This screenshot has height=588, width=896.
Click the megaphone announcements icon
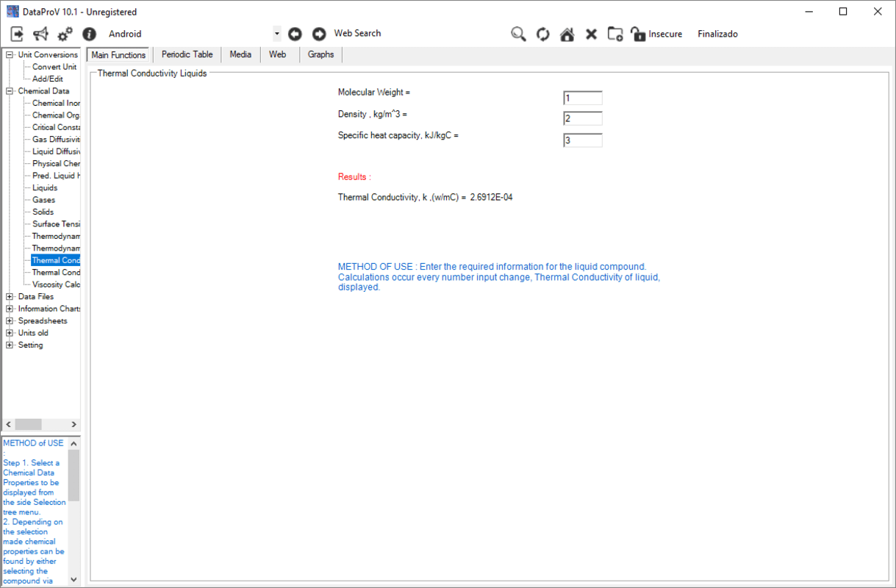41,34
